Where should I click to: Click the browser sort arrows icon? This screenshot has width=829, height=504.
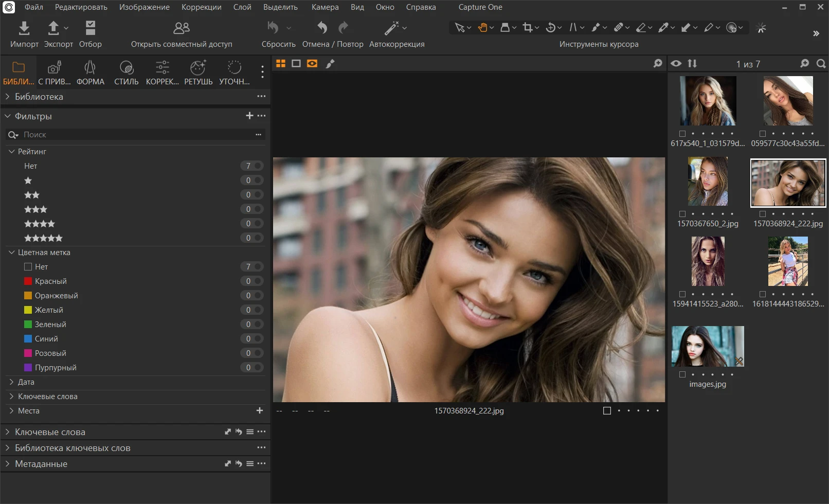(x=692, y=63)
